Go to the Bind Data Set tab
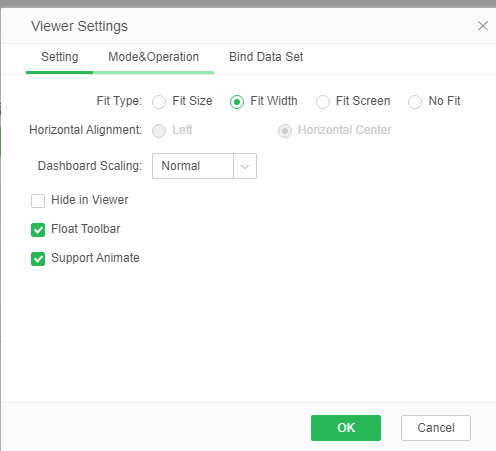The height and width of the screenshot is (451, 496). [266, 57]
